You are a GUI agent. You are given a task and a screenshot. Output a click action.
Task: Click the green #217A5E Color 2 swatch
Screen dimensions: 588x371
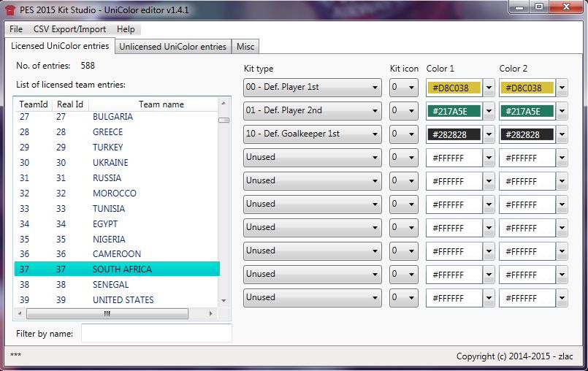click(x=527, y=111)
